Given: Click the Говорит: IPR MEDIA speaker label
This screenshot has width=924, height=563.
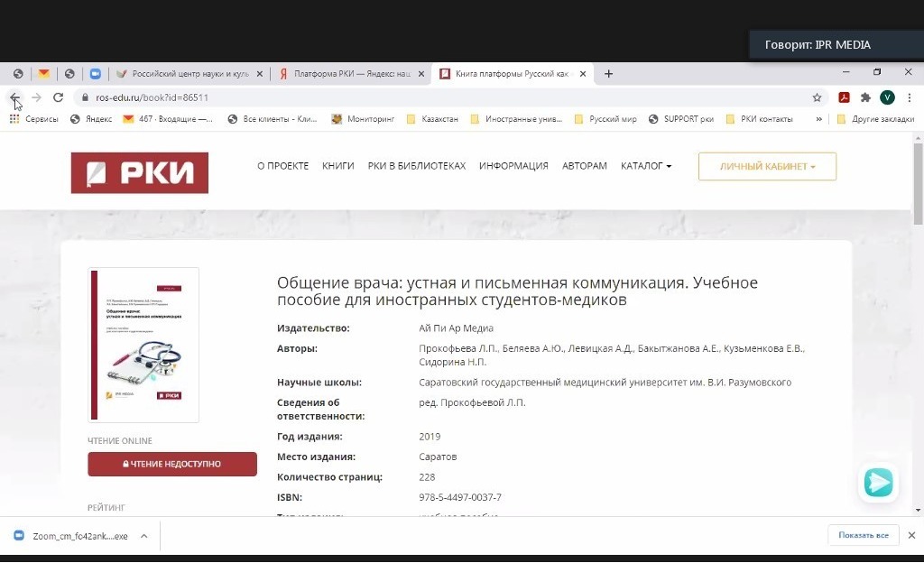Looking at the screenshot, I should (x=818, y=45).
